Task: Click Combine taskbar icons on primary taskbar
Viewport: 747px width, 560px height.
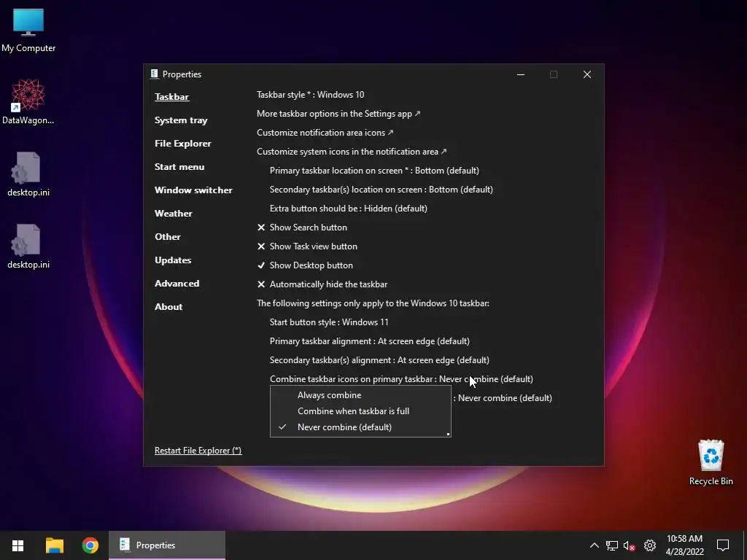Action: pyautogui.click(x=401, y=379)
